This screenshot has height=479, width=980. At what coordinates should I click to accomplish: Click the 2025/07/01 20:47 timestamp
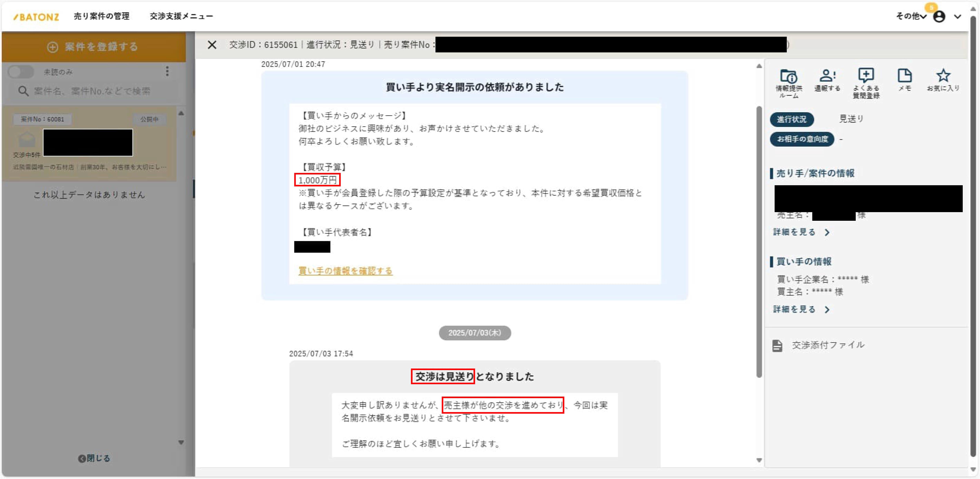[x=293, y=64]
